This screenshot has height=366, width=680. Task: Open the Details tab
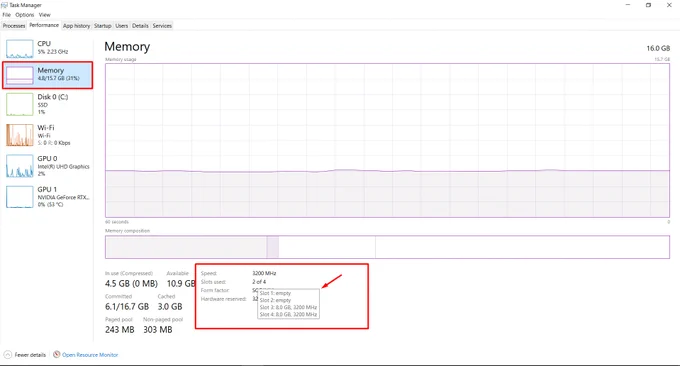(140, 26)
